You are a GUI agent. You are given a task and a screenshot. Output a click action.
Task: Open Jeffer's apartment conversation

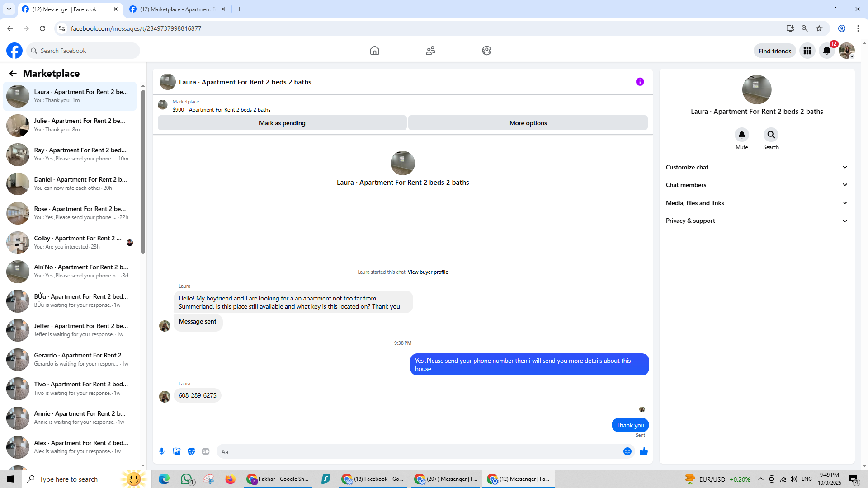[70, 330]
